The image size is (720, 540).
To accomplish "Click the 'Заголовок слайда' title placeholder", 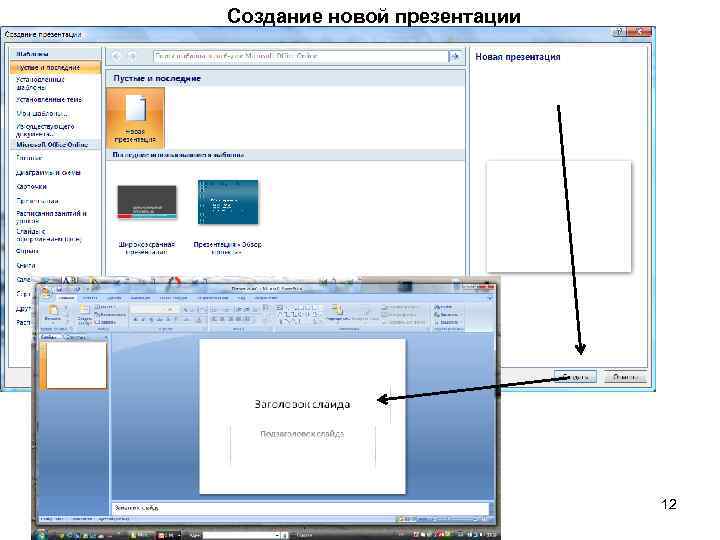I will (x=302, y=405).
